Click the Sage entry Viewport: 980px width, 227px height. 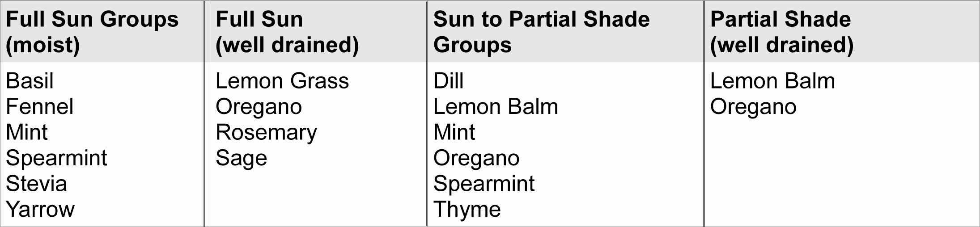click(241, 158)
